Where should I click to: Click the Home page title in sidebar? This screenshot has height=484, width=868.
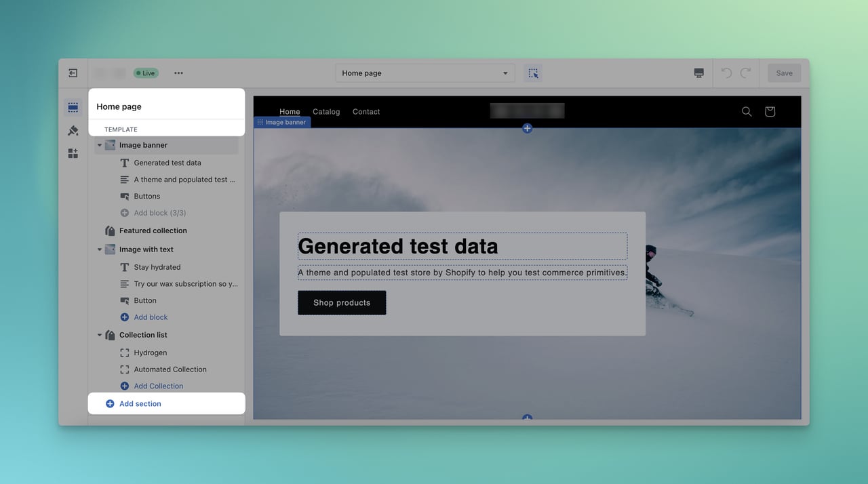pyautogui.click(x=119, y=106)
